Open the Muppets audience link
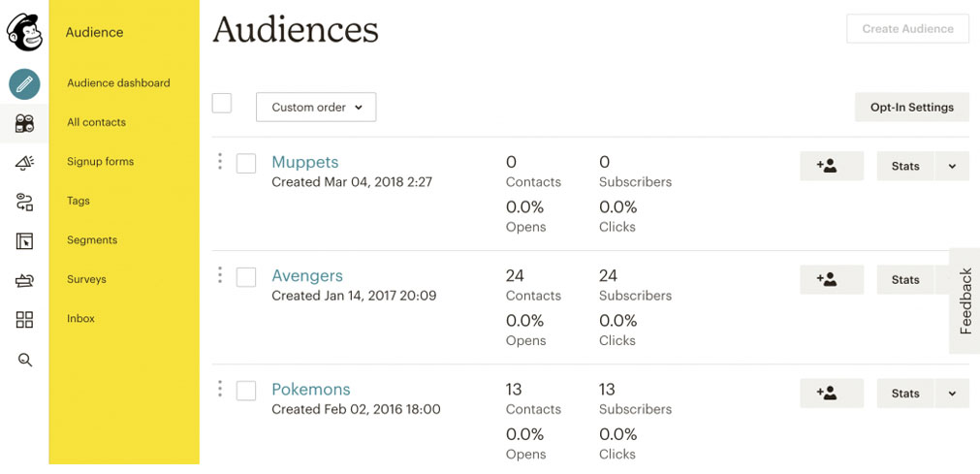The image size is (980, 474). [x=305, y=162]
